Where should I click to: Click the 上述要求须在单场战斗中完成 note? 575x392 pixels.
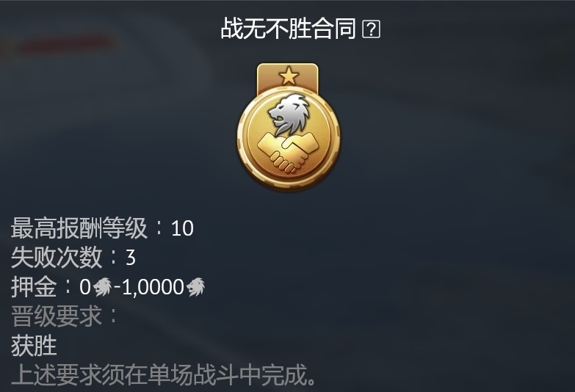(x=164, y=374)
